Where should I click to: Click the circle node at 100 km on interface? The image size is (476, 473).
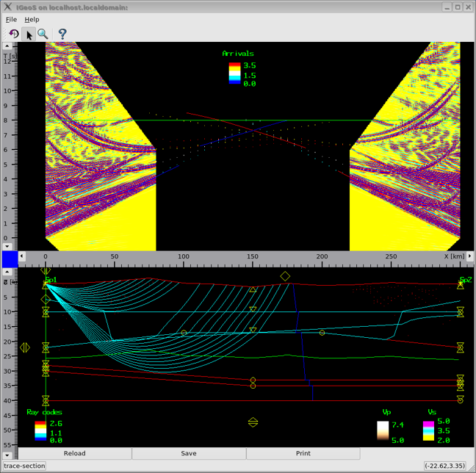(184, 333)
